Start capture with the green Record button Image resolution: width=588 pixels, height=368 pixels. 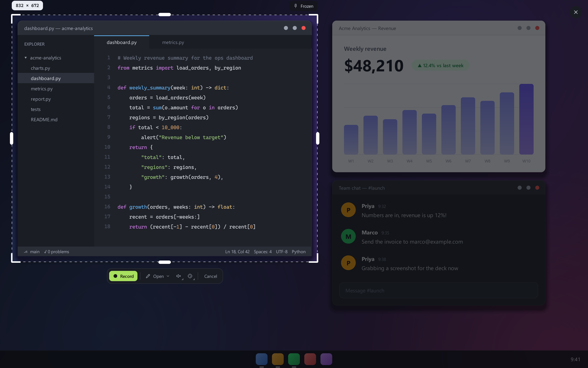pos(123,276)
